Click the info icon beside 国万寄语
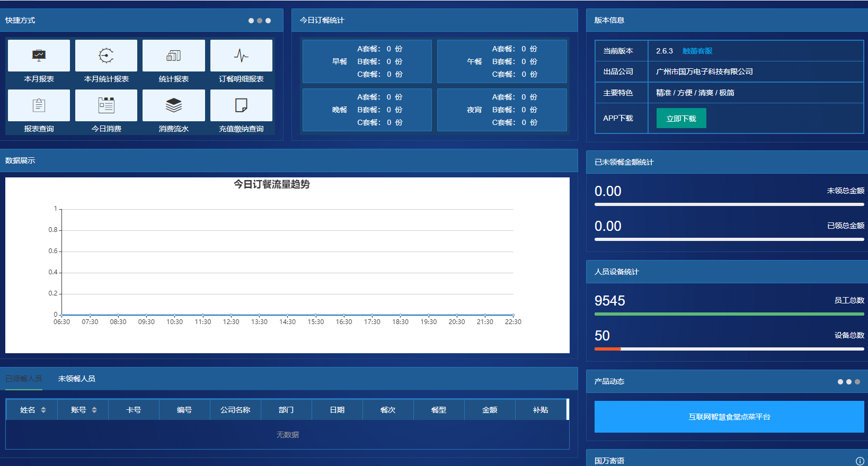Viewport: 868px width, 466px height. [860, 461]
